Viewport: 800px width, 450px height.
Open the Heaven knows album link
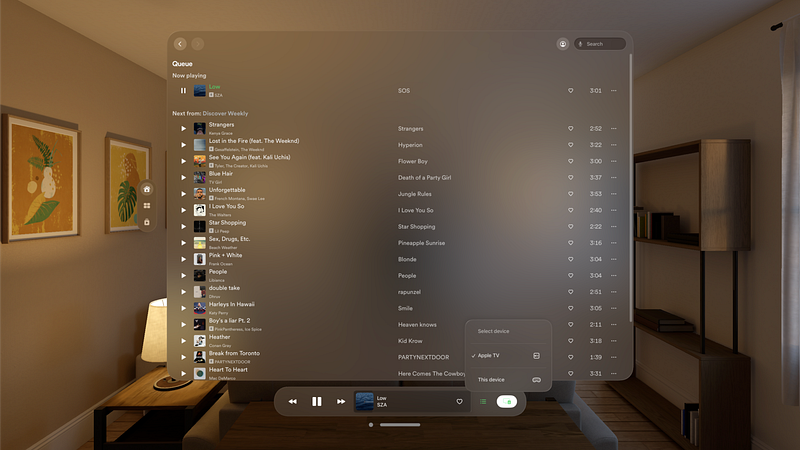click(x=417, y=324)
